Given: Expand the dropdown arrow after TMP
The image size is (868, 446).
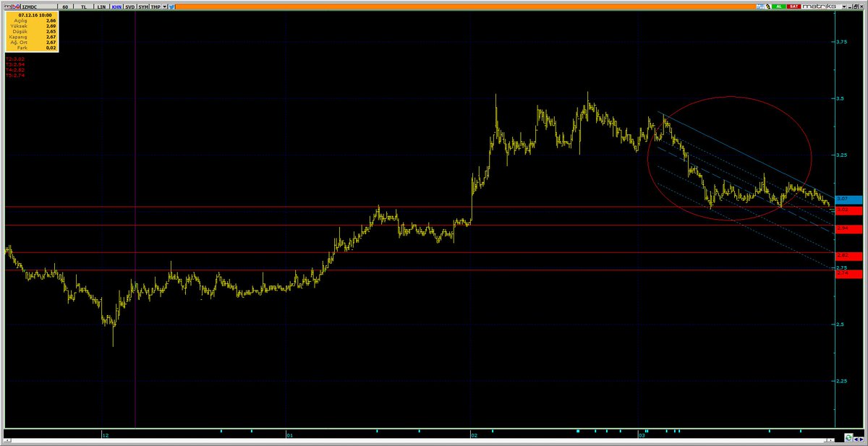Looking at the screenshot, I should 164,7.
